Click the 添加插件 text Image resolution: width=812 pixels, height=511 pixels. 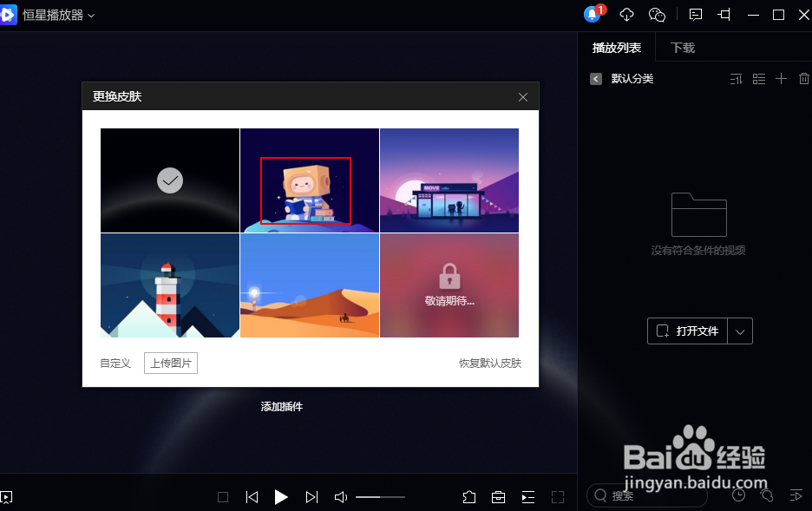[x=282, y=406]
